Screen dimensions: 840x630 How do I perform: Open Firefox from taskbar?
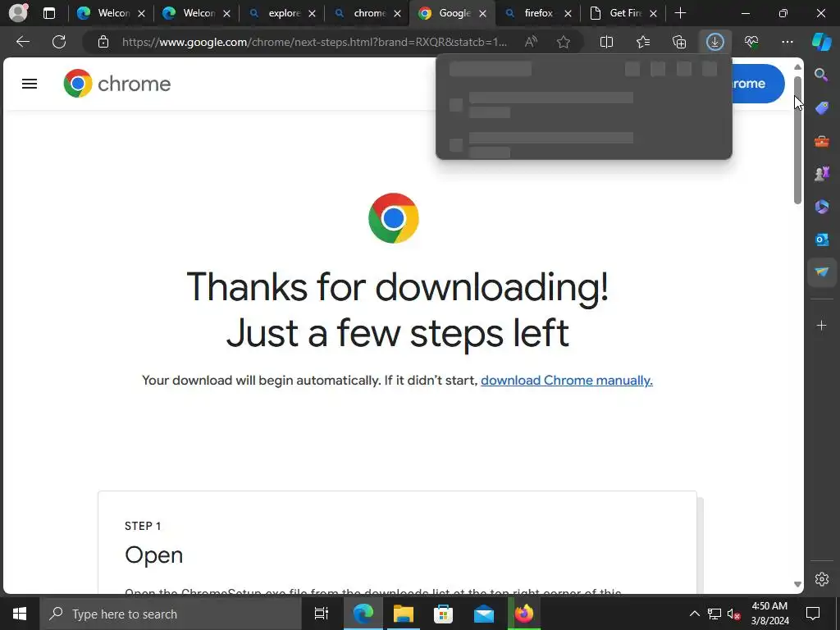[x=524, y=614]
